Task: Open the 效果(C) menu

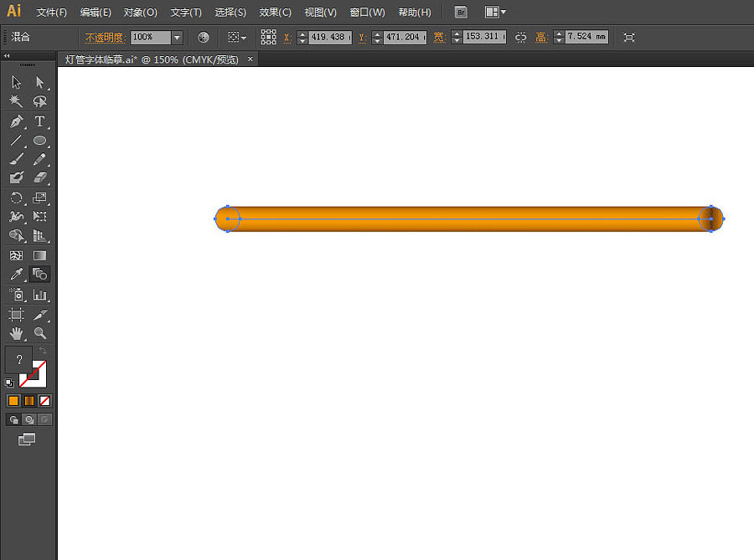Action: 275,13
